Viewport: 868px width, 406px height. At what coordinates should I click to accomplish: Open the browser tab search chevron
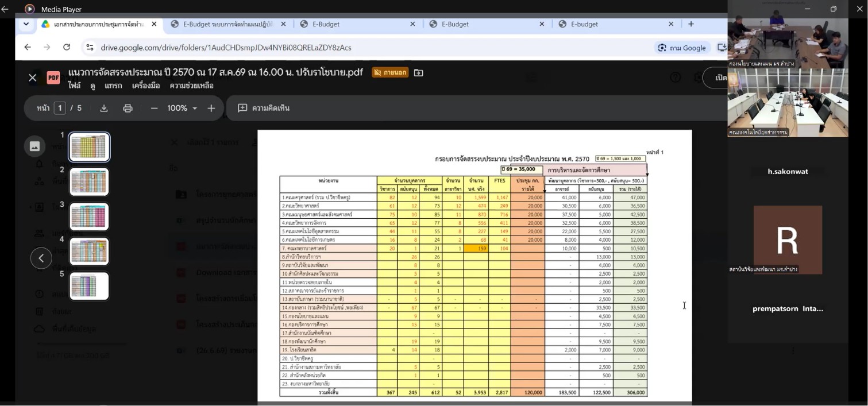26,24
